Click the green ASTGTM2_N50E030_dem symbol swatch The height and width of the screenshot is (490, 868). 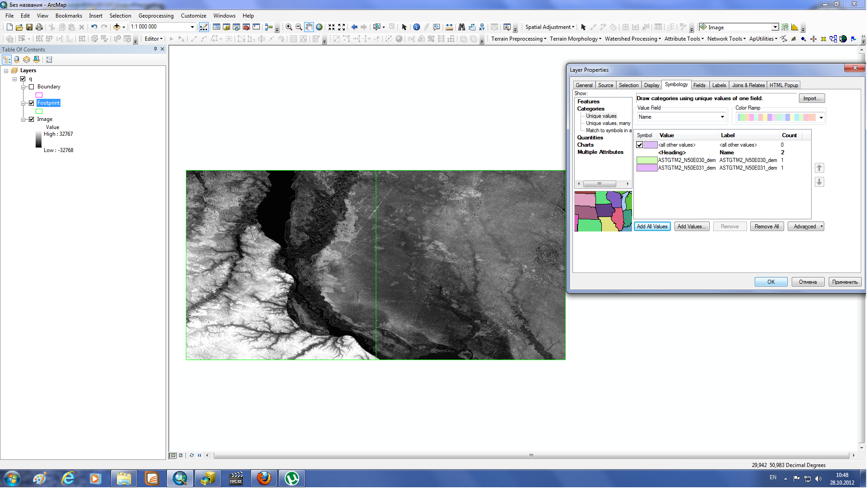click(648, 161)
